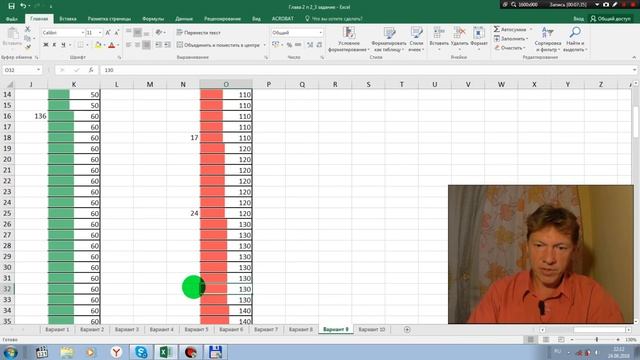This screenshot has height=360, width=640.
Task: Decrease the cell indent
Action: coord(158,45)
